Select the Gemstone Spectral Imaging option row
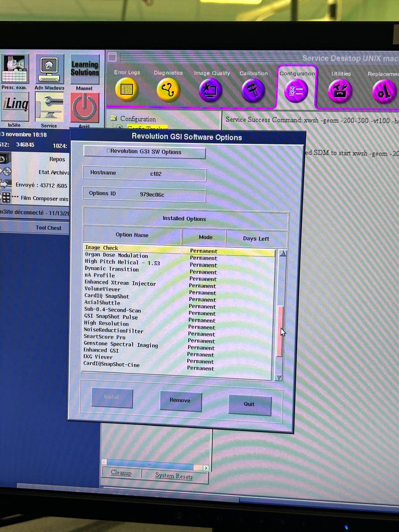This screenshot has height=532, width=399. pyautogui.click(x=121, y=344)
